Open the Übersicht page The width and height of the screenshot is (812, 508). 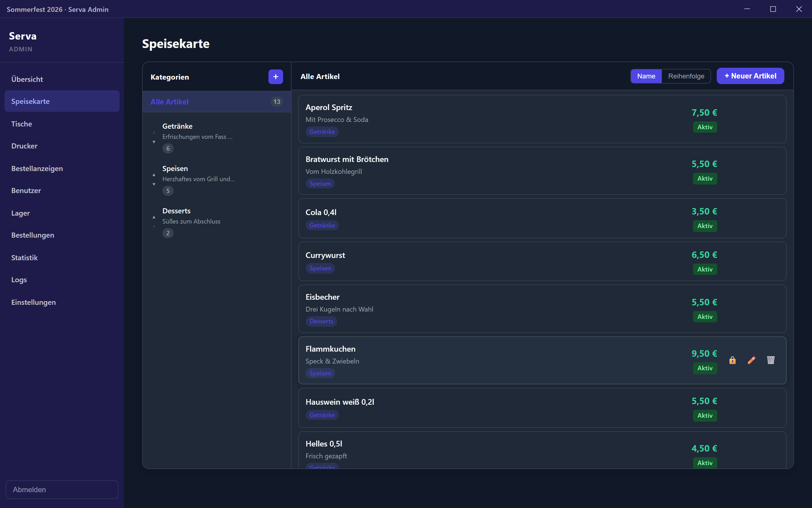(x=62, y=79)
